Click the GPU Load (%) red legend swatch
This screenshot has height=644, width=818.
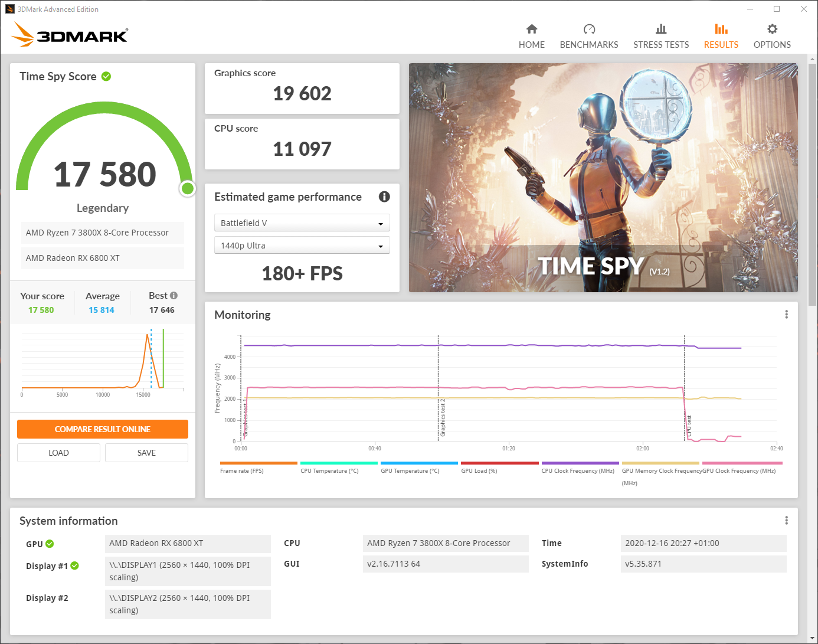pyautogui.click(x=499, y=463)
